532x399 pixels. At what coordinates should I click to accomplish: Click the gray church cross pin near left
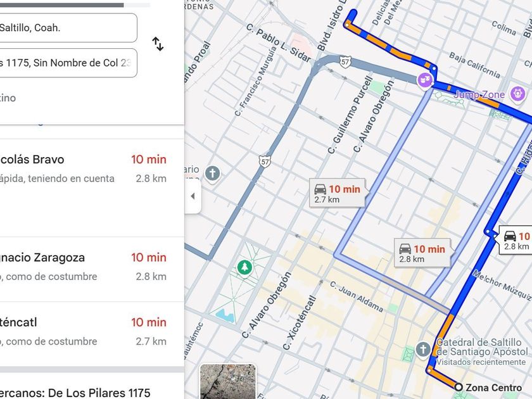tap(212, 174)
